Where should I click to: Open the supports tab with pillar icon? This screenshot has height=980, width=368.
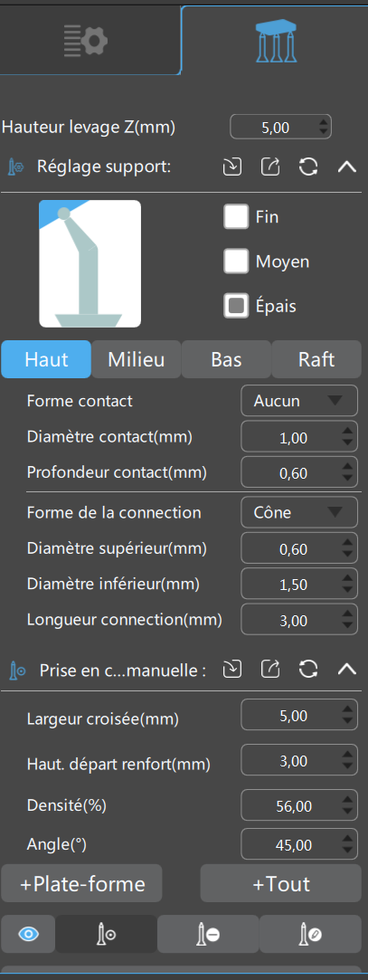pyautogui.click(x=277, y=41)
